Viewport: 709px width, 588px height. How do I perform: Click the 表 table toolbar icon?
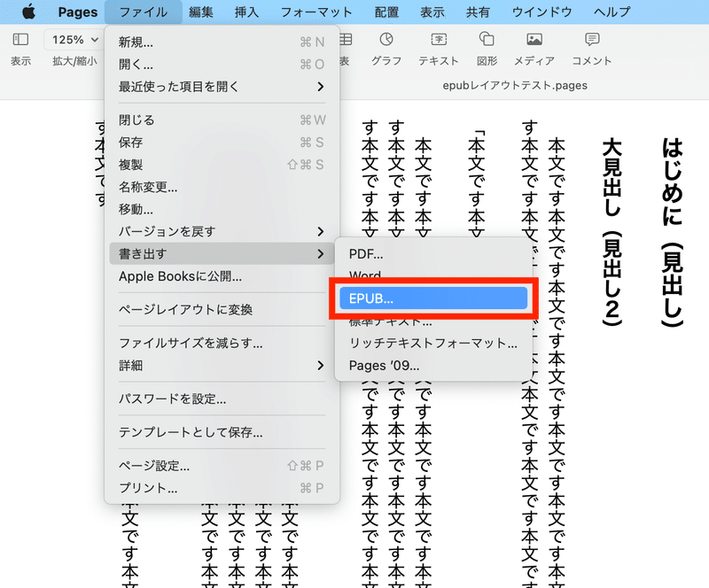346,40
